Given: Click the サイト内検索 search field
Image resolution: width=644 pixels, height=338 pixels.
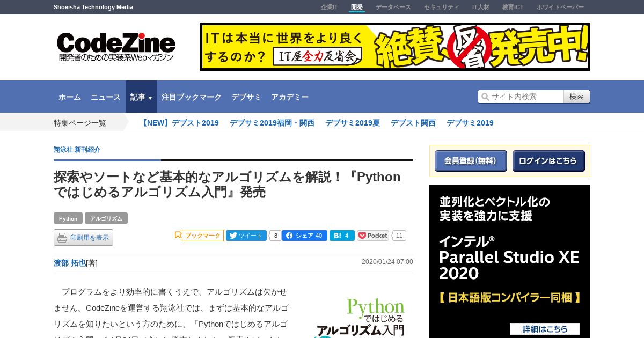Looking at the screenshot, I should [x=521, y=97].
